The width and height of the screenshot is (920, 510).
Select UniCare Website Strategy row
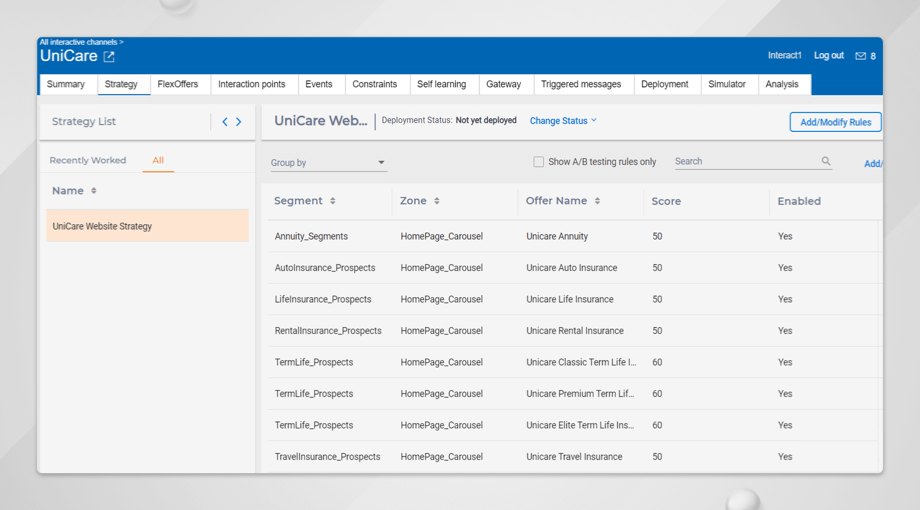(x=147, y=226)
